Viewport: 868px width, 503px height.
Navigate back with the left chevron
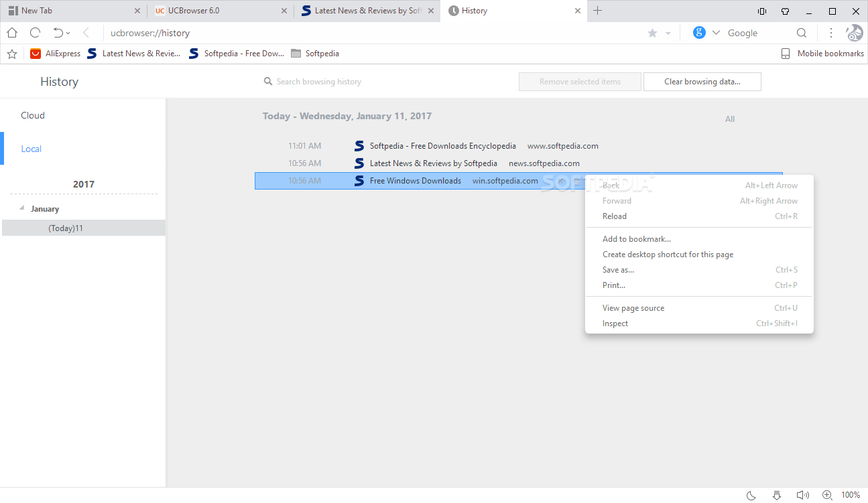[x=86, y=33]
